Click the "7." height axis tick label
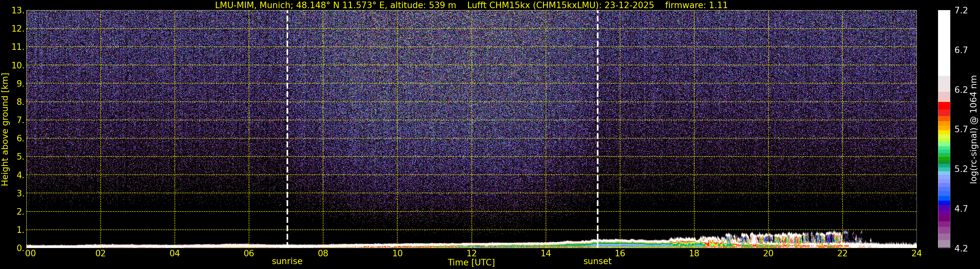The width and height of the screenshot is (980, 269). tap(20, 120)
